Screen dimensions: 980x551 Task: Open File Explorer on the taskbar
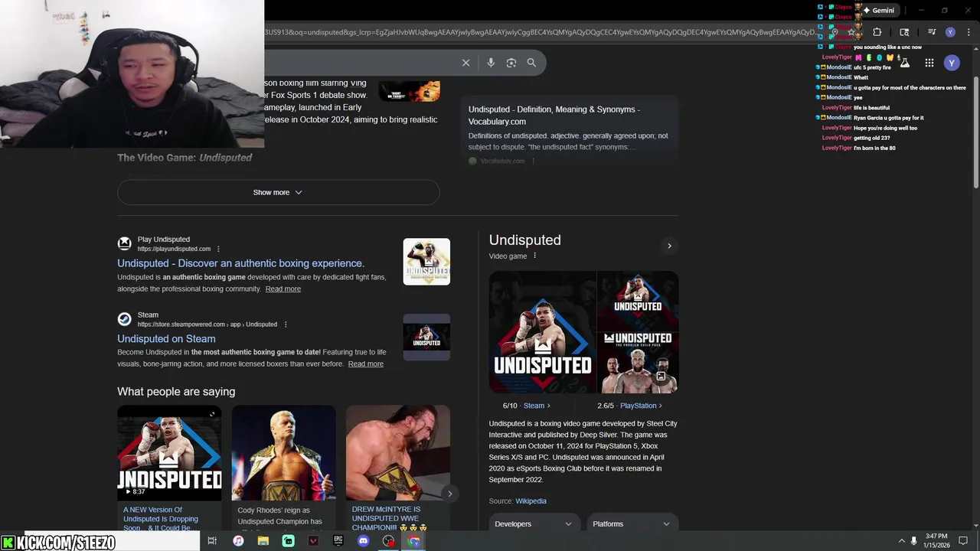point(263,541)
